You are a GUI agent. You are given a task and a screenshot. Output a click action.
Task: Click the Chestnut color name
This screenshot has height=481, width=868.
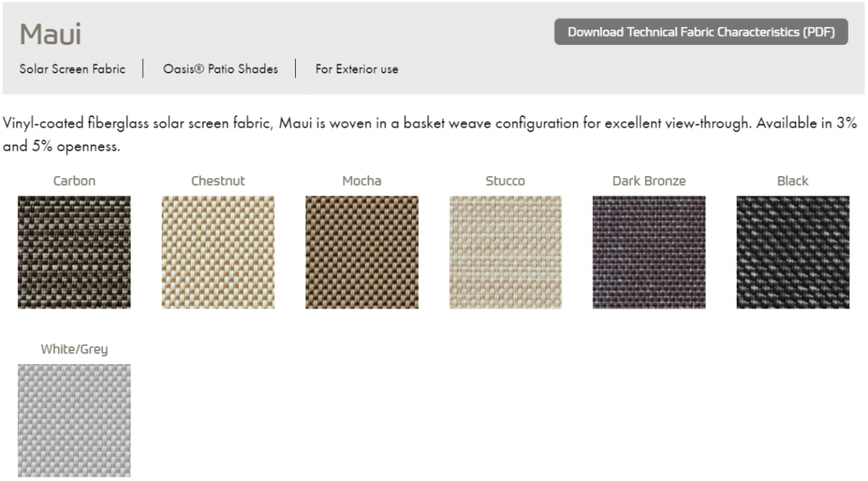tap(218, 180)
